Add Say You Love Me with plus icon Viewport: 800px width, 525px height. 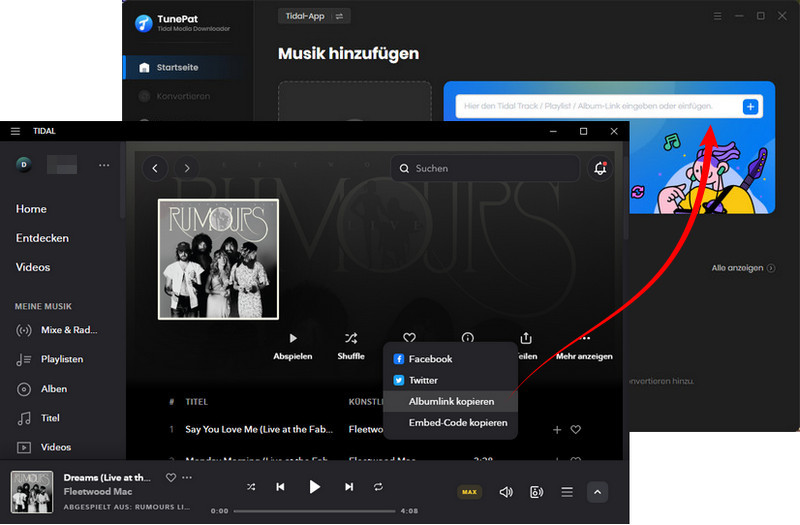pos(557,430)
